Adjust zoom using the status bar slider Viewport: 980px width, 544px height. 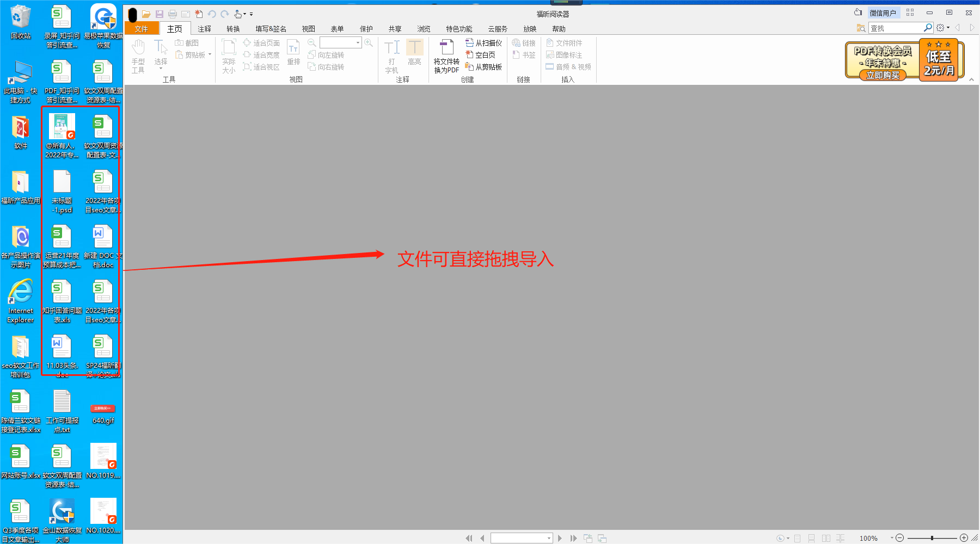(932, 538)
